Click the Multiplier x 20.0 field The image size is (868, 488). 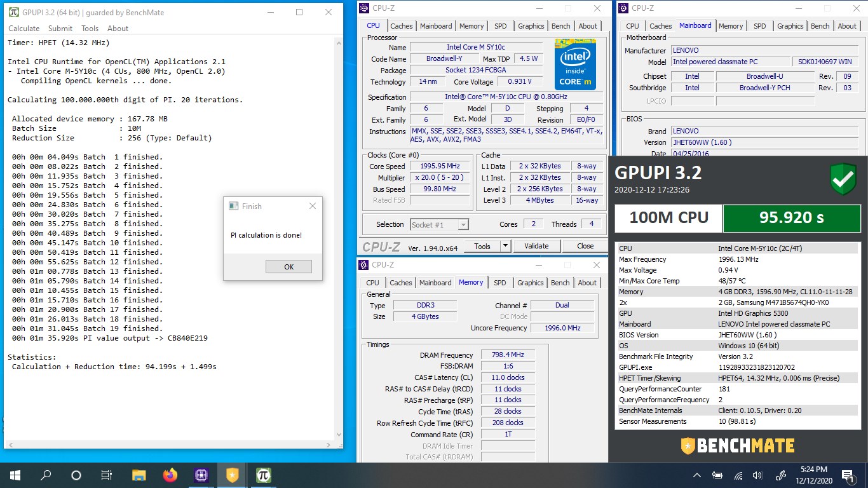(440, 178)
